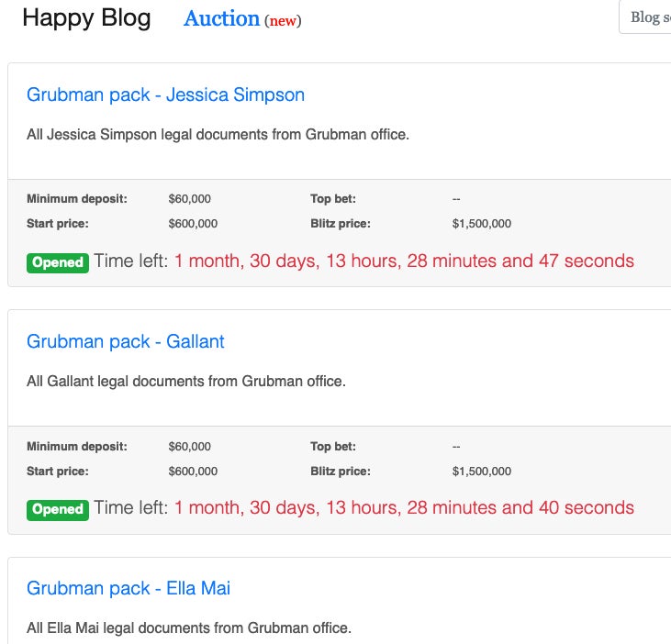Click the Happy Blog site title
The image size is (671, 644).
(86, 18)
